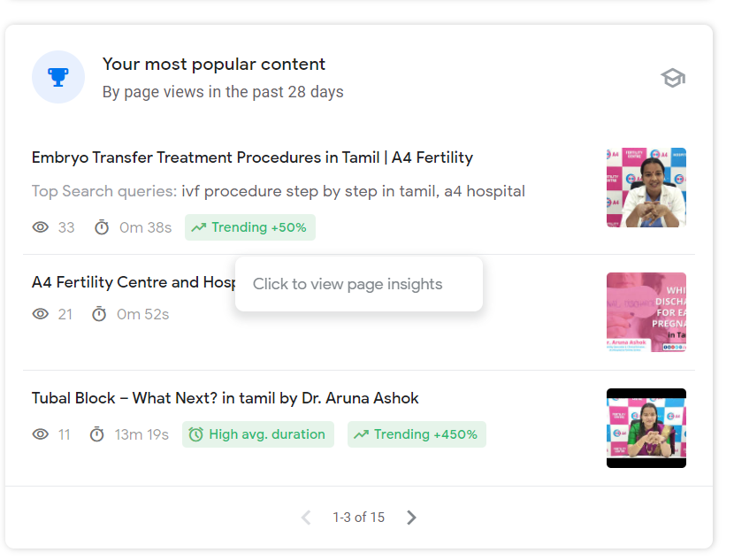Select the trending arrow icon inside Trending +50%
Screen dimensions: 734x560
[199, 227]
